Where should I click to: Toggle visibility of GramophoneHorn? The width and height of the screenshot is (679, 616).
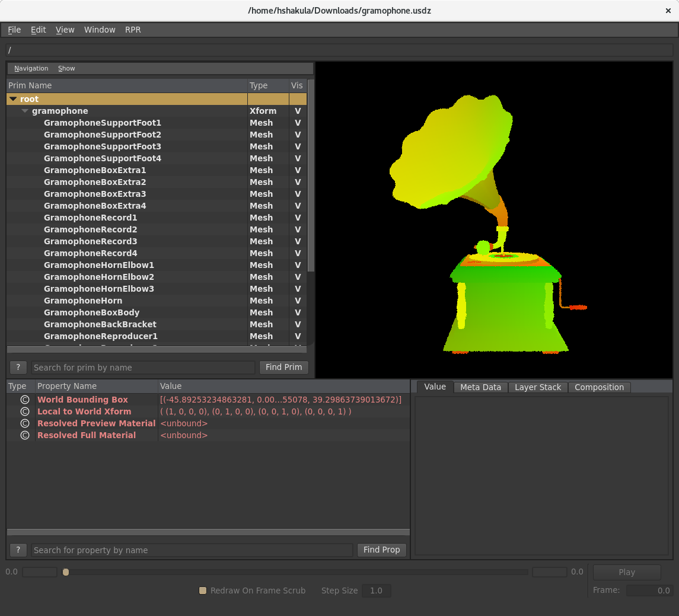coord(298,301)
